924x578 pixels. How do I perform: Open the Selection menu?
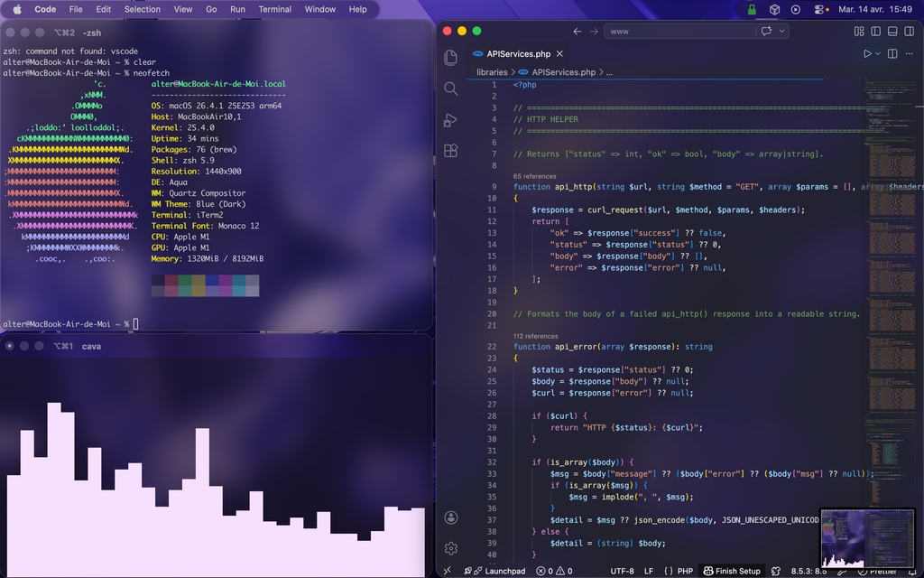pyautogui.click(x=142, y=9)
